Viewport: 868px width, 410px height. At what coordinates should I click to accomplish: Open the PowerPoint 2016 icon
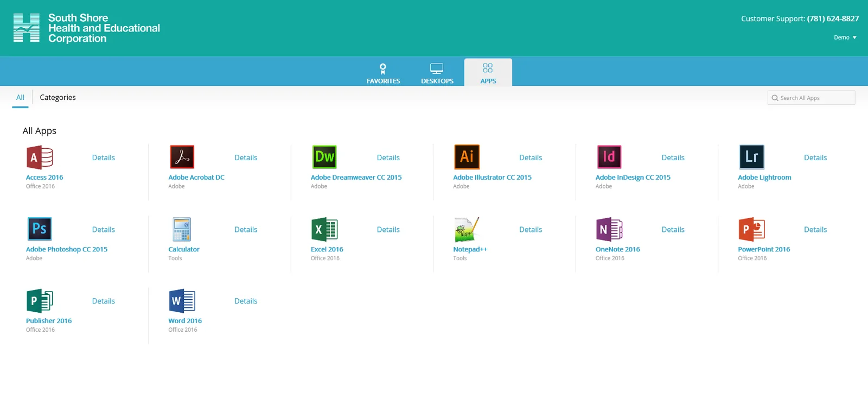click(751, 229)
